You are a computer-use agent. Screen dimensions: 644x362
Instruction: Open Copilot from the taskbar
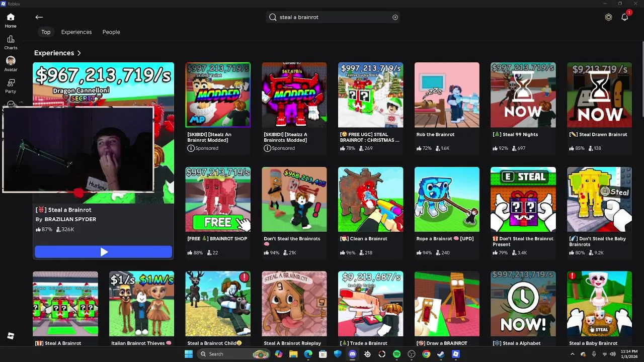[x=278, y=354]
